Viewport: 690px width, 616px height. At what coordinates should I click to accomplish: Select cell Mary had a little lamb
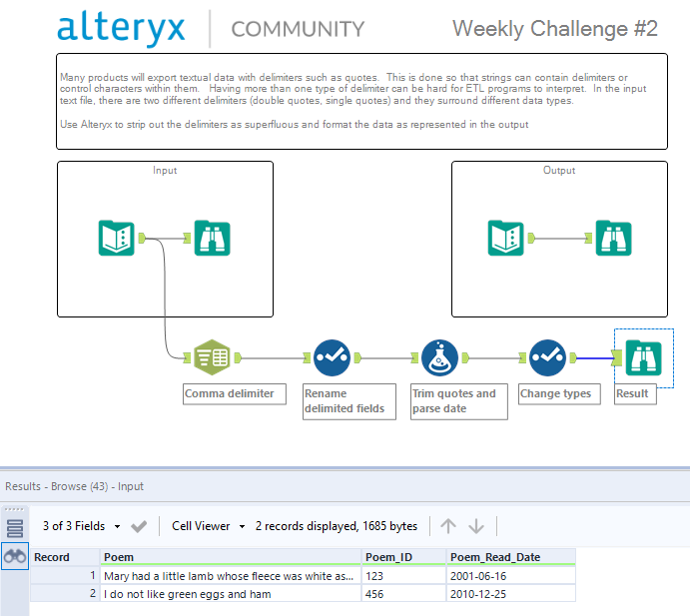coord(230,576)
